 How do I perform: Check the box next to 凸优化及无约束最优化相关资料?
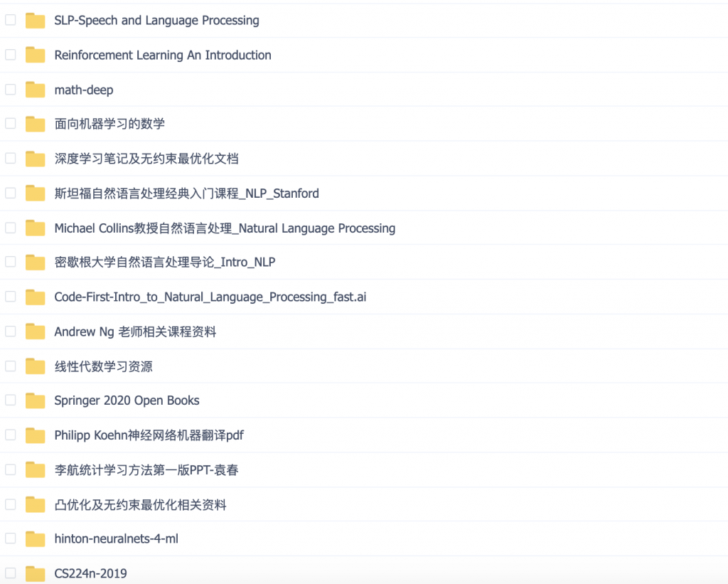[11, 504]
